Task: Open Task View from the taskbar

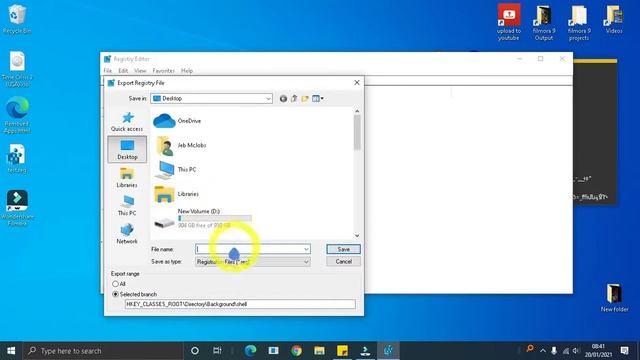Action: [x=217, y=351]
